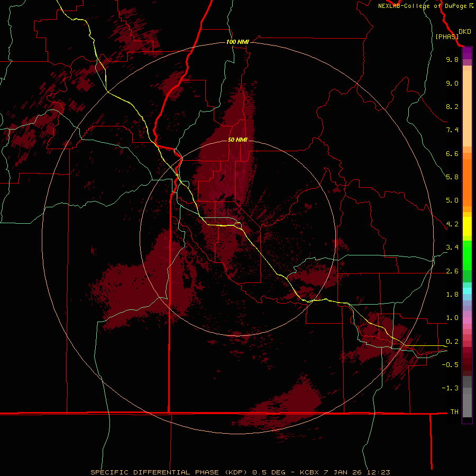Click the cyan band of the color bar

point(467,291)
